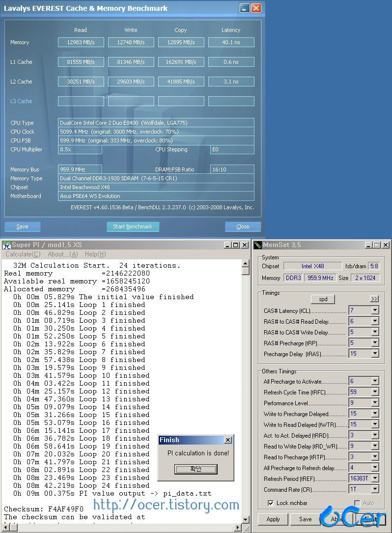Open the Calculate(C) menu in Super PI
This screenshot has height=533, width=392.
[x=23, y=254]
